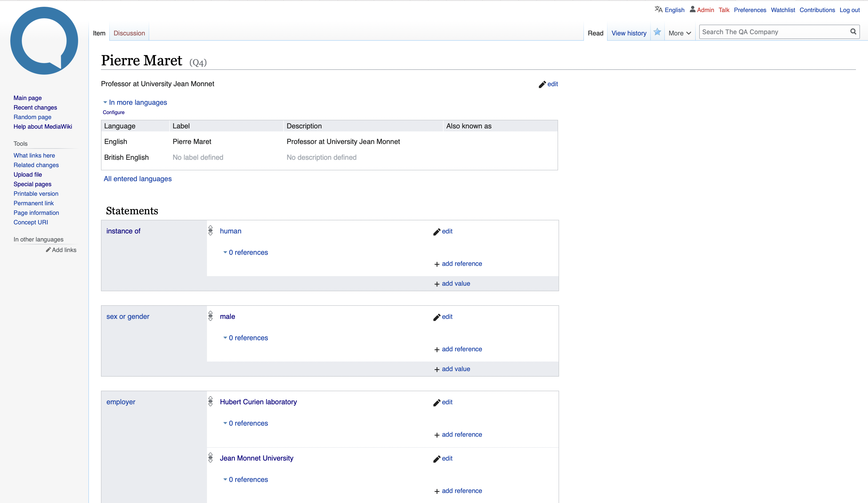Viewport: 868px width, 503px height.
Task: Open the human item link
Action: click(x=231, y=231)
